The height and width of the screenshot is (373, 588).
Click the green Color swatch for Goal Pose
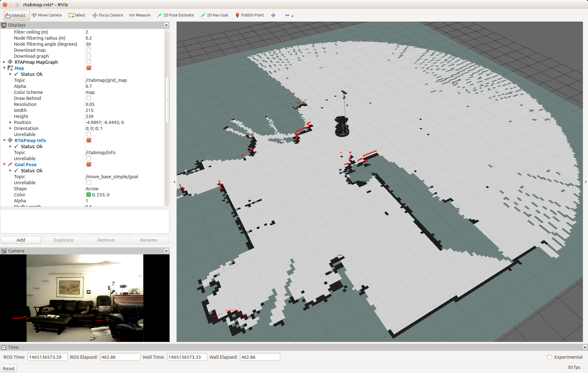tap(89, 195)
